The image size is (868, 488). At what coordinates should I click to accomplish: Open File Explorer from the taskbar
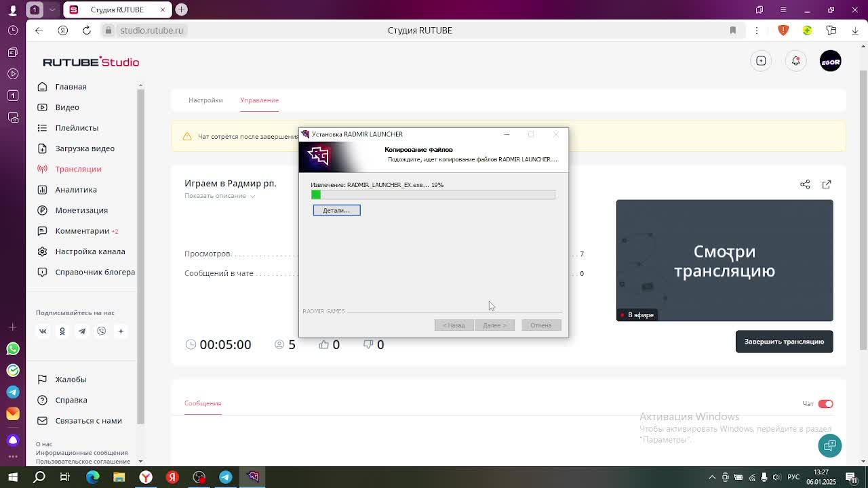[x=119, y=477]
